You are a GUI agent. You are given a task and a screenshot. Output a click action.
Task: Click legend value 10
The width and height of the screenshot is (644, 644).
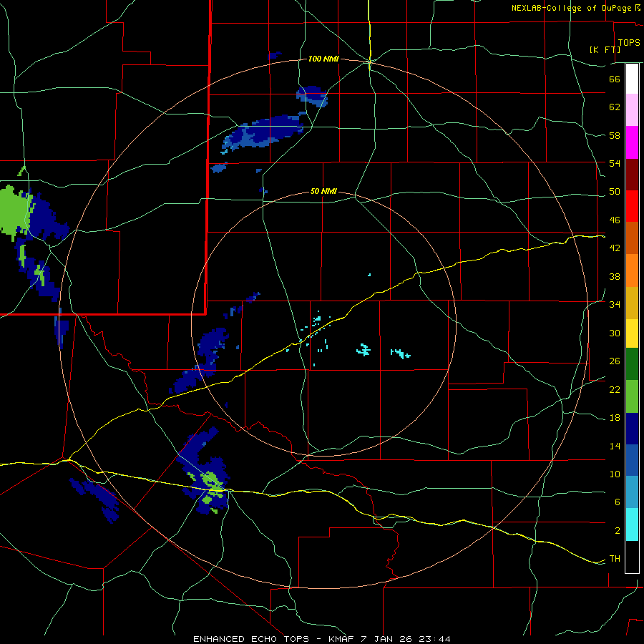[x=615, y=474]
